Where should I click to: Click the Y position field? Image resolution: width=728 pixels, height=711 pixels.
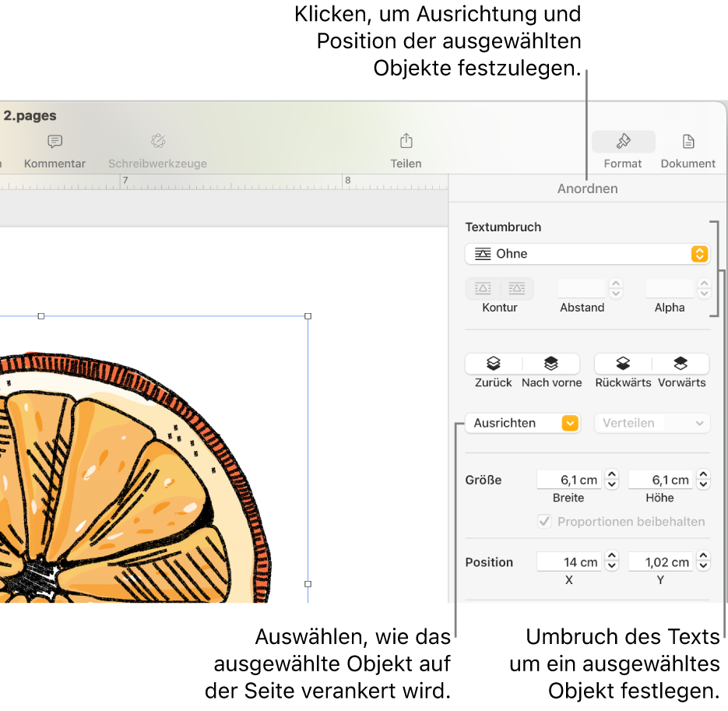(661, 562)
